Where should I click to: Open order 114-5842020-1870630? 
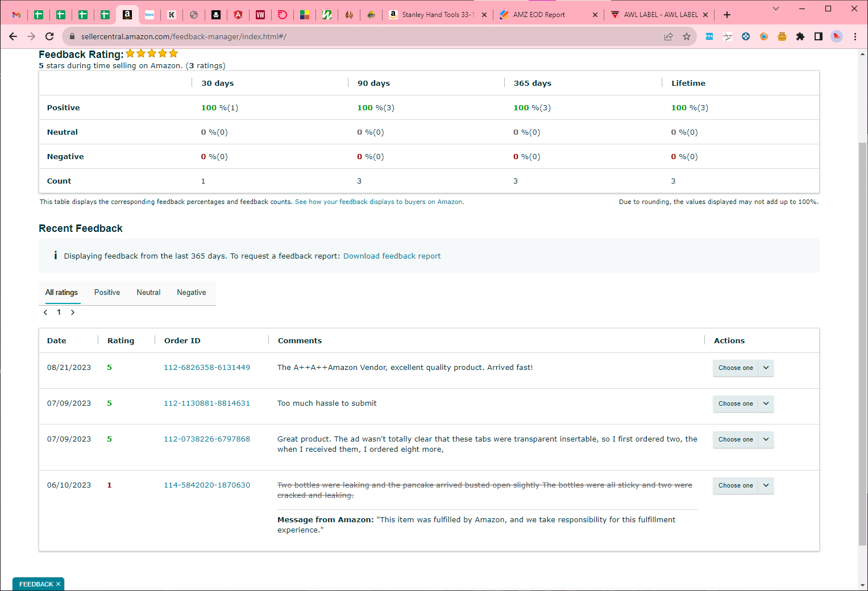coord(207,485)
